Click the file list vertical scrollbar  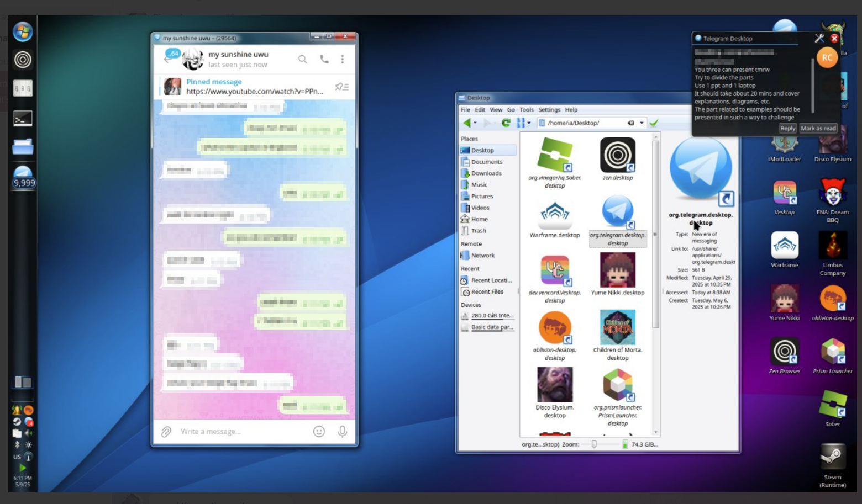tap(655, 234)
